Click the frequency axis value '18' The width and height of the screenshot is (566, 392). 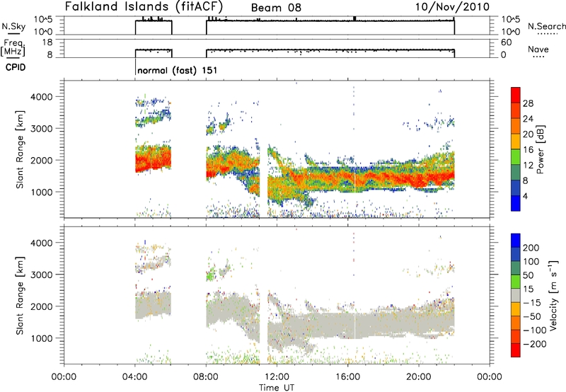(x=47, y=42)
